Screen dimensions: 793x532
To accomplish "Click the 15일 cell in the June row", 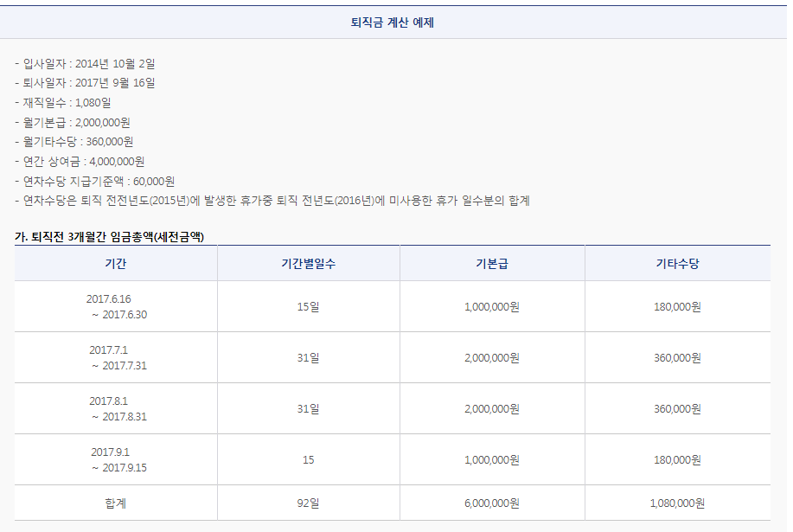I will [x=309, y=307].
